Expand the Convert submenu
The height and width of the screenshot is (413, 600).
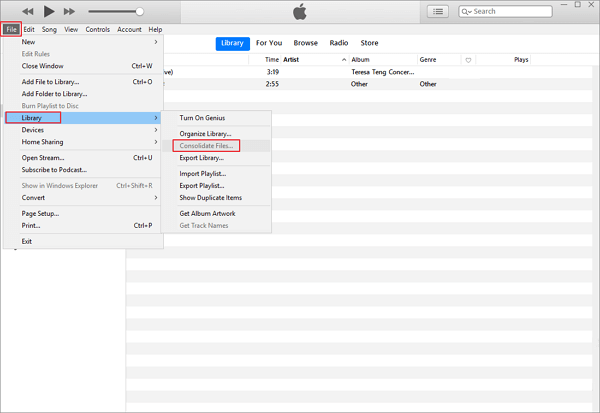tap(83, 198)
